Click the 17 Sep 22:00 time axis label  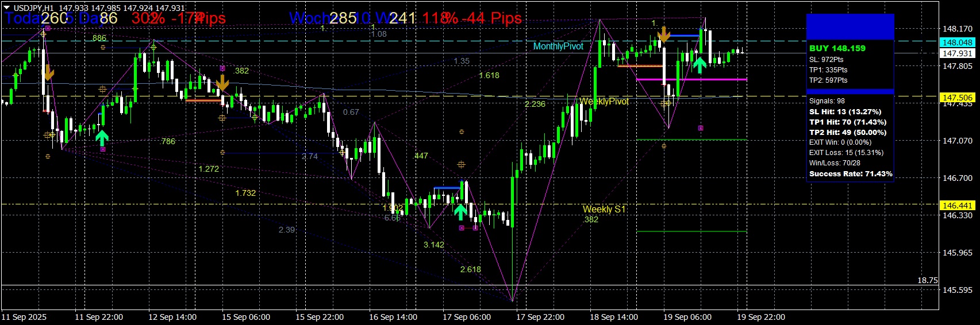tap(540, 317)
